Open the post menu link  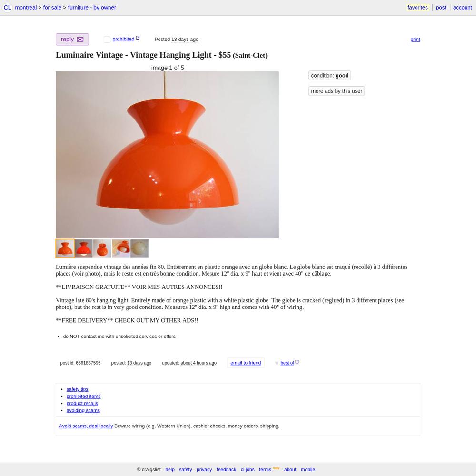[441, 8]
